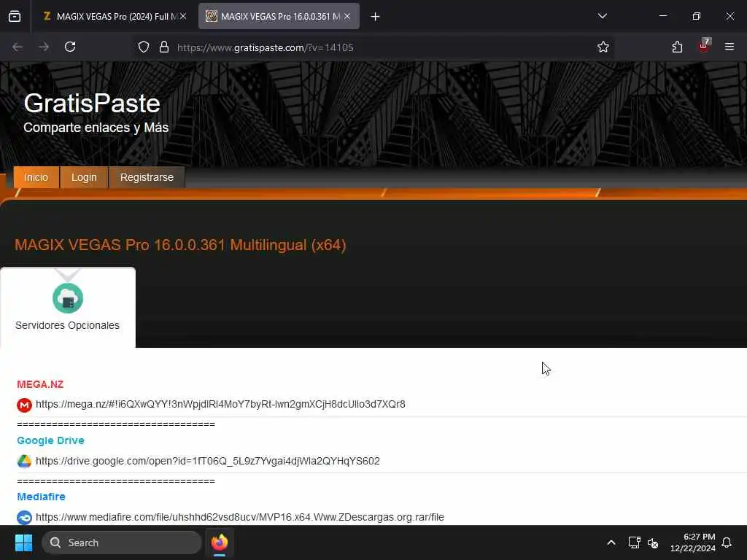
Task: Go back to previous page
Action: click(x=18, y=47)
